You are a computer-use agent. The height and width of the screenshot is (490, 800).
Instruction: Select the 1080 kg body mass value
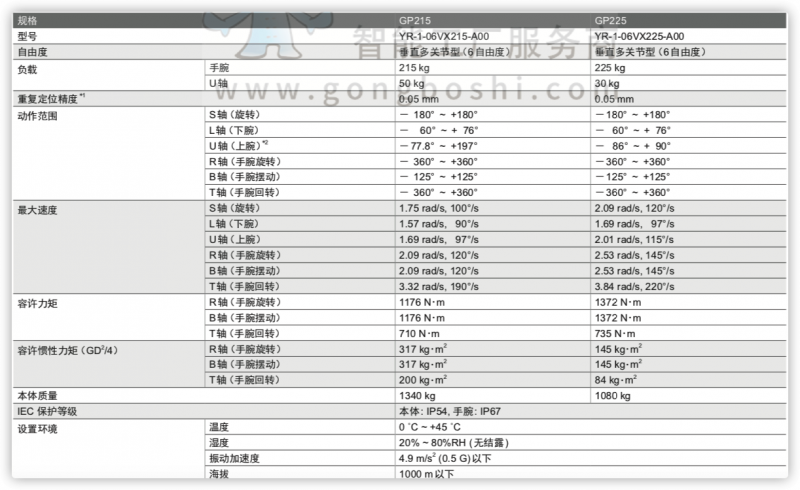click(x=612, y=395)
